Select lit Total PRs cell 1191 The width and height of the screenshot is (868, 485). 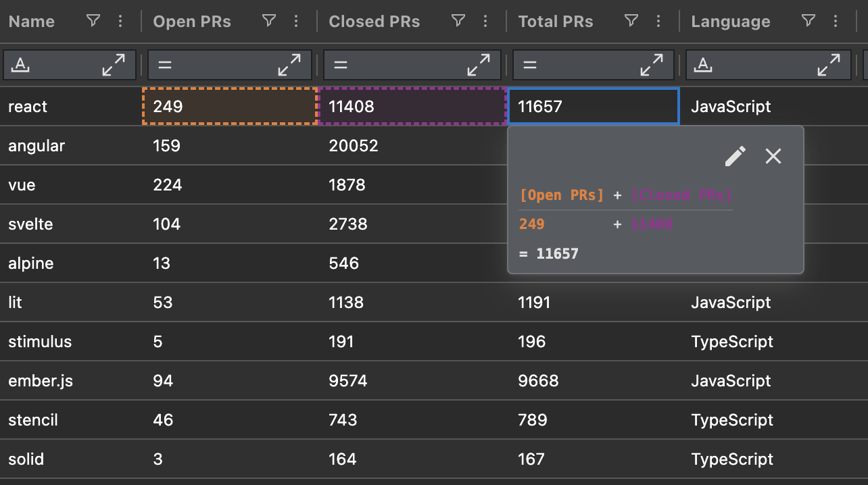(x=593, y=302)
